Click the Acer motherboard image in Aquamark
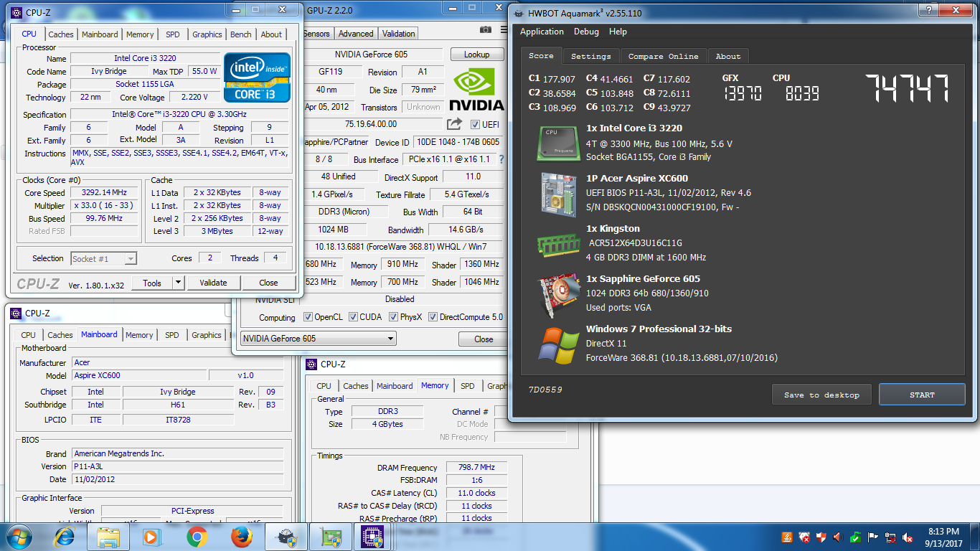The height and width of the screenshot is (551, 980). (559, 194)
